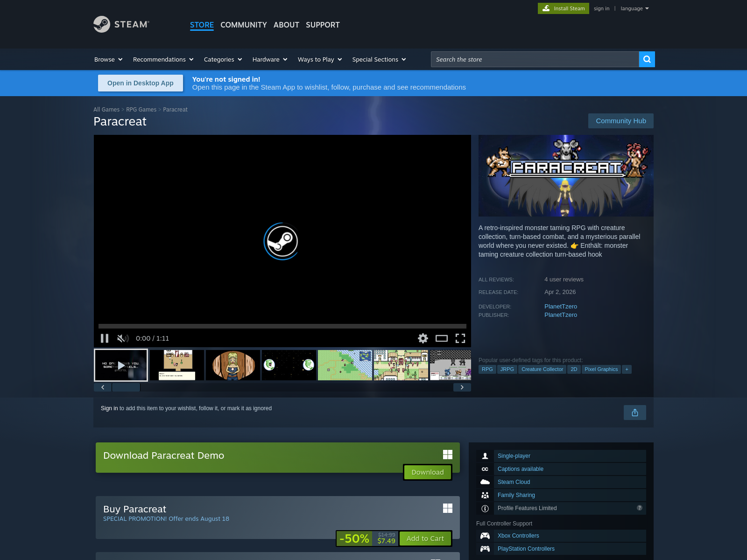
Task: Click the PlayStation Controllers gamepad icon
Action: [x=485, y=549]
